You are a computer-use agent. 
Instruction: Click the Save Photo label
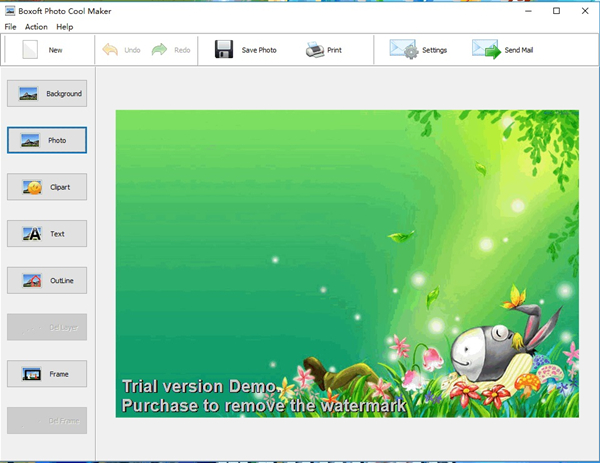coord(259,50)
